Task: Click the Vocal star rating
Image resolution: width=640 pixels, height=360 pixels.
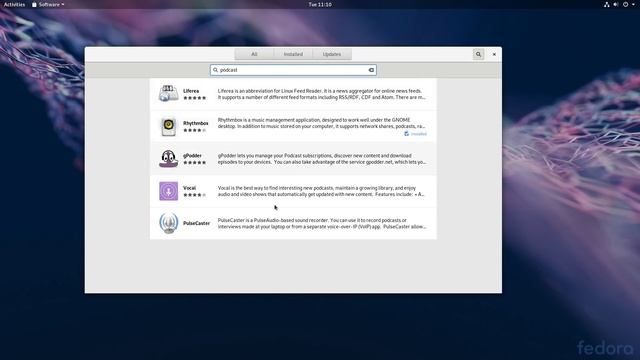Action: point(195,195)
